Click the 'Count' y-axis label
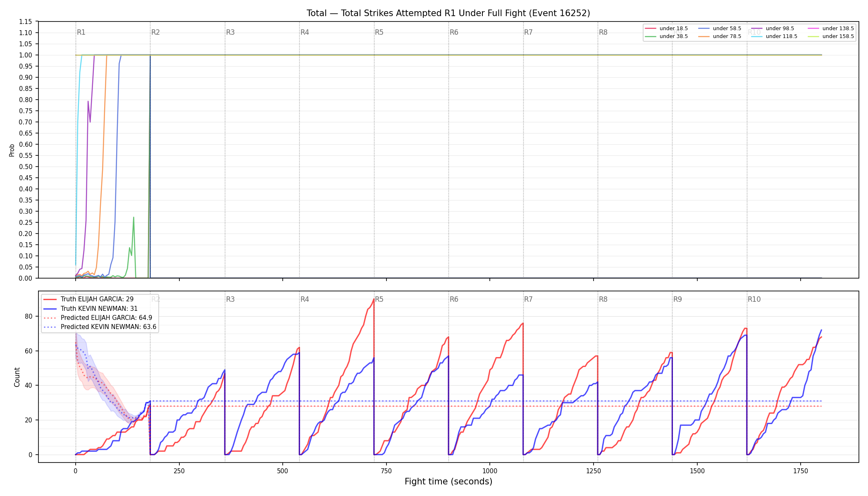 17,377
